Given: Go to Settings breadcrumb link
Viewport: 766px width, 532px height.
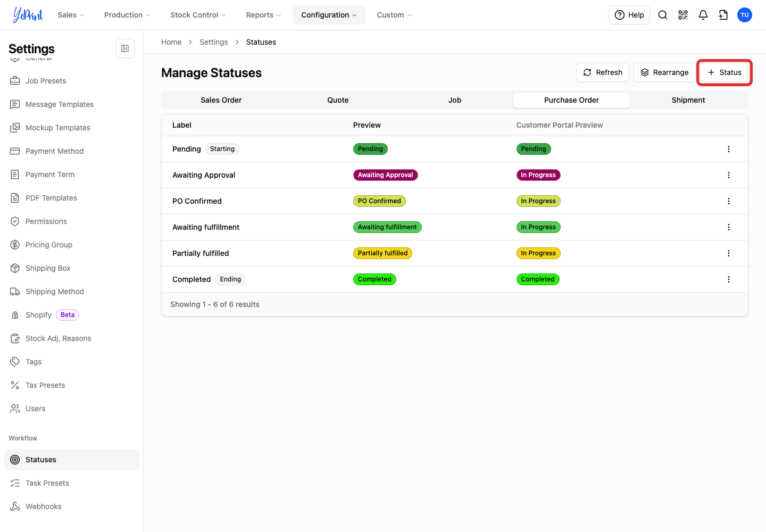Looking at the screenshot, I should 214,42.
